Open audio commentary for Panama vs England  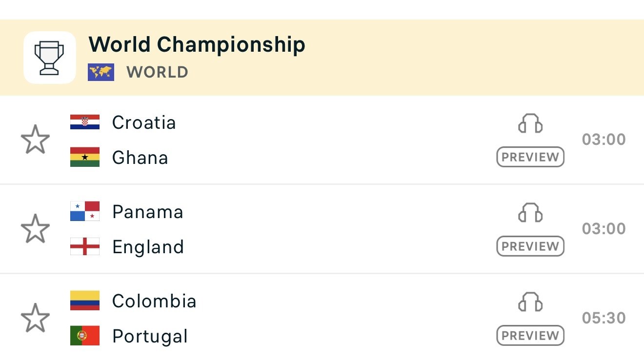coord(530,213)
